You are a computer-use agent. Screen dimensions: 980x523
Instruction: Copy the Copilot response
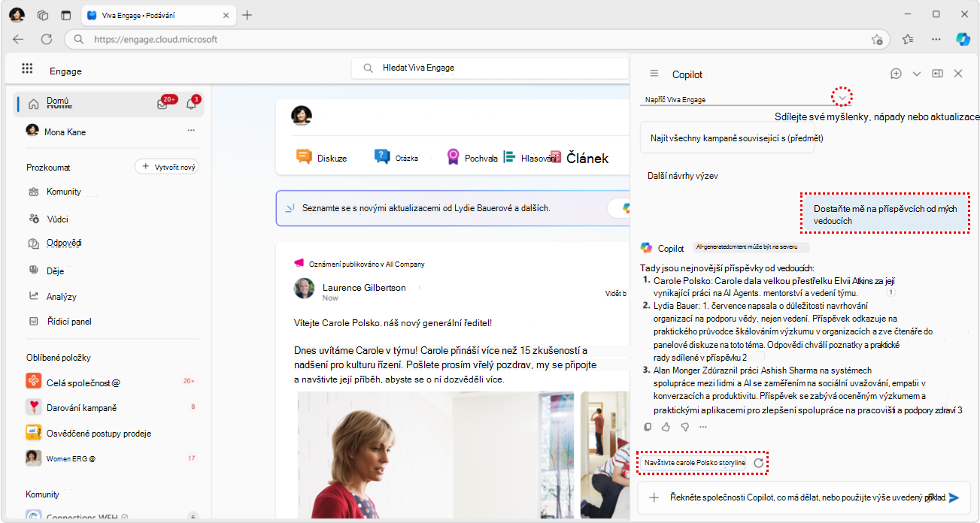(x=648, y=427)
